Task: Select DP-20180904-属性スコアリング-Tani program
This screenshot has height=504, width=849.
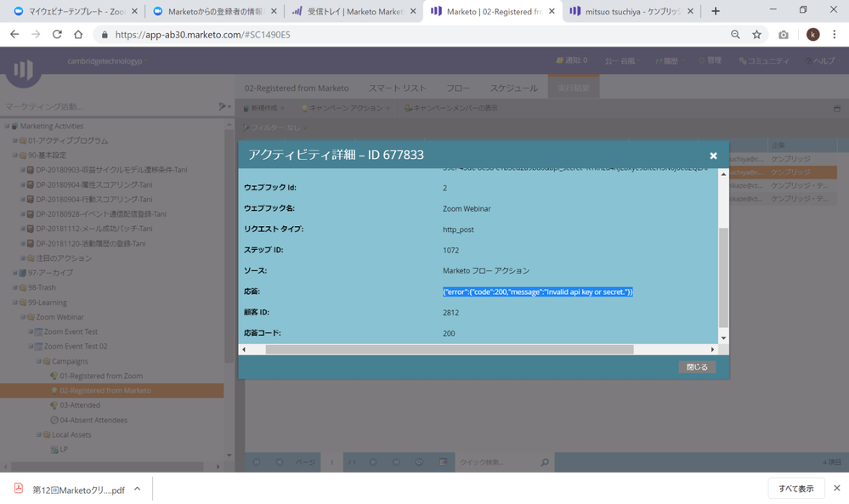Action: [x=94, y=184]
